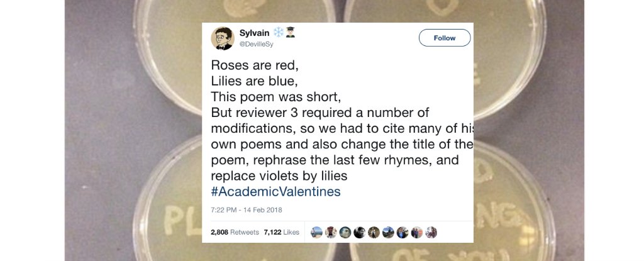Open the last liker avatar thumbnail
The height and width of the screenshot is (261, 644).
click(x=430, y=233)
